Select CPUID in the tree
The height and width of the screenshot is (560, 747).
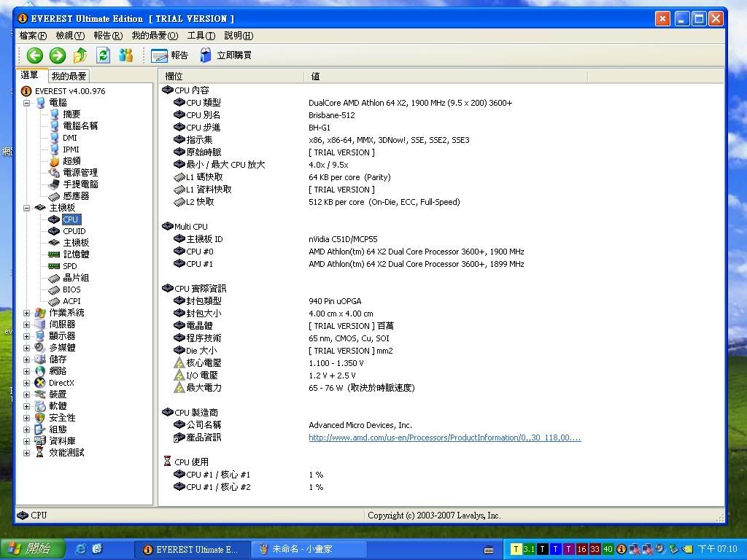coord(74,231)
